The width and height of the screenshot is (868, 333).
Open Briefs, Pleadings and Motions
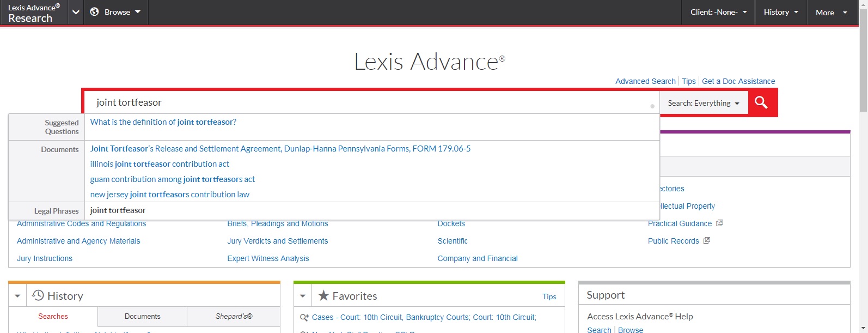coord(278,223)
